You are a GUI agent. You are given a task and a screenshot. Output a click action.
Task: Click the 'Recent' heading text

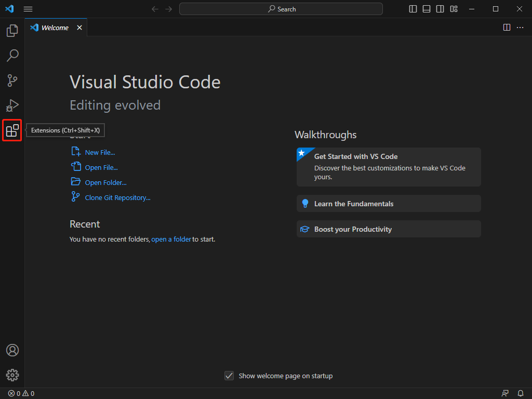coord(85,224)
